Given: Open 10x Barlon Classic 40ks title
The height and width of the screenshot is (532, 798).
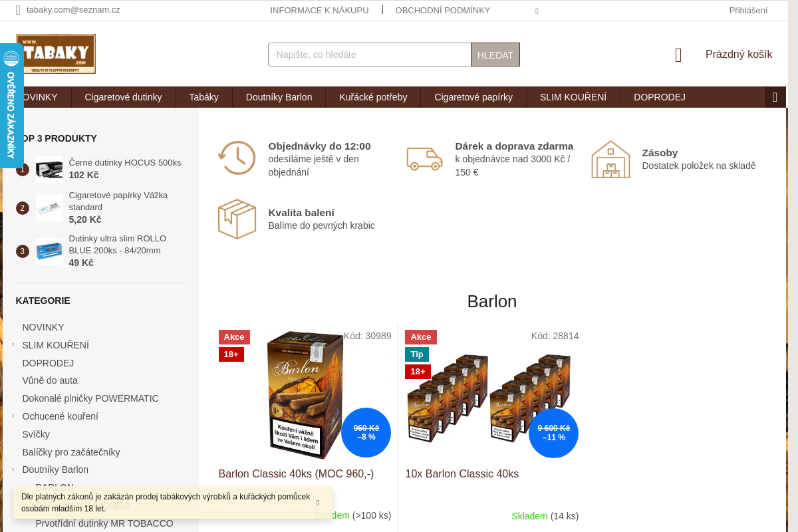Looking at the screenshot, I should [x=462, y=474].
